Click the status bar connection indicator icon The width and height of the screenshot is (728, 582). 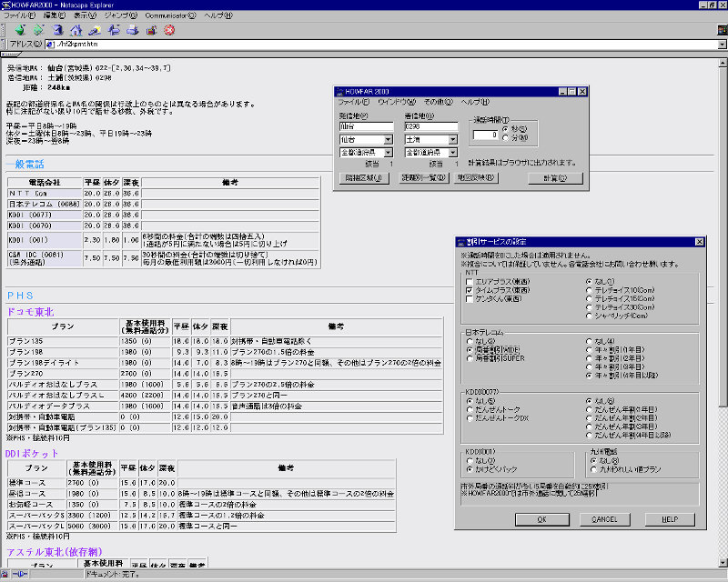[x=19, y=575]
